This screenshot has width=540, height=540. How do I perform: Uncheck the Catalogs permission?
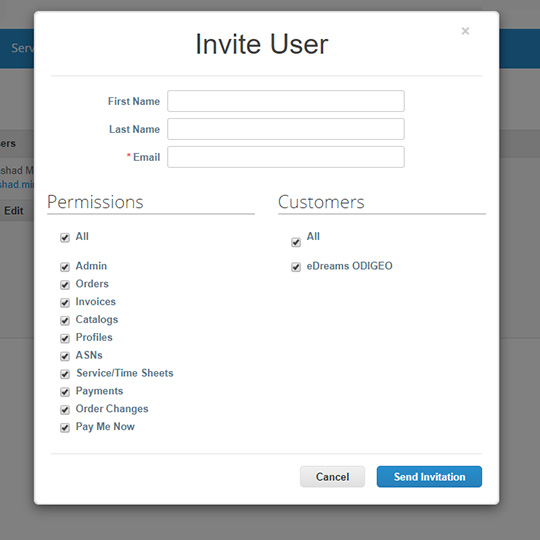coord(65,321)
